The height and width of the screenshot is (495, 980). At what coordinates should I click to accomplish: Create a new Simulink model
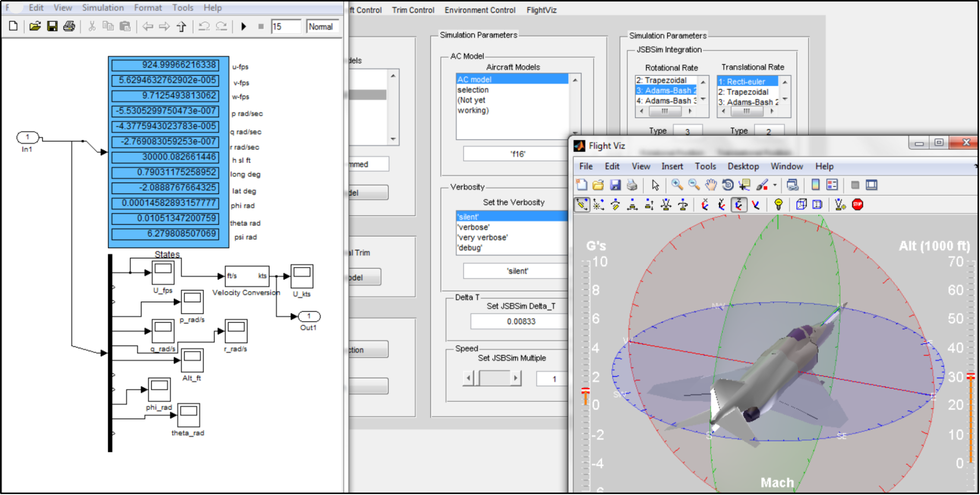pyautogui.click(x=13, y=26)
